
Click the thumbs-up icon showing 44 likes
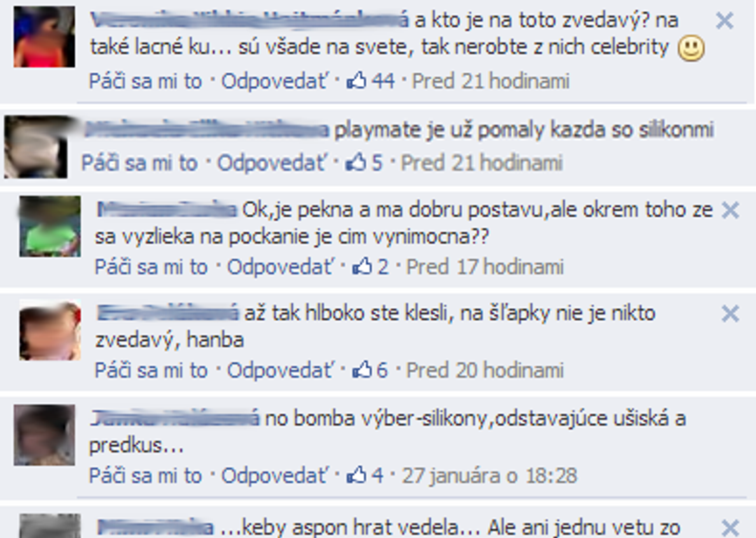[356, 81]
